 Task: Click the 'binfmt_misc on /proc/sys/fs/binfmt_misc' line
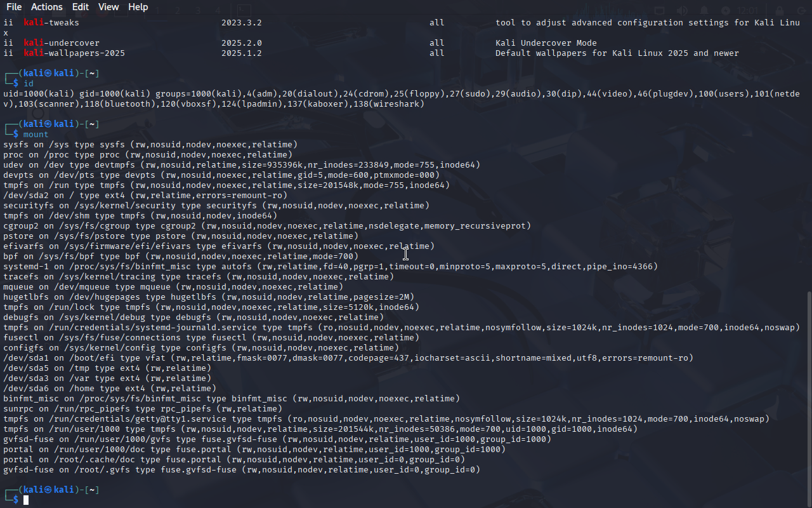click(x=232, y=399)
